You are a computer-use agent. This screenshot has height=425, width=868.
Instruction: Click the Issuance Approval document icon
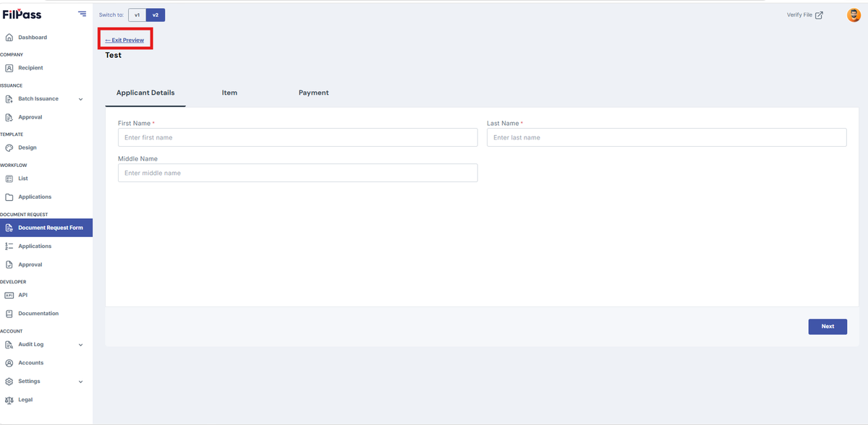click(x=9, y=117)
